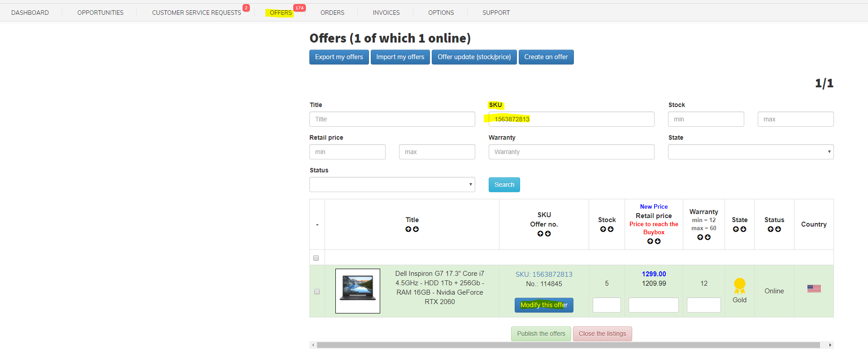Click Modify this offer button
Image resolution: width=868 pixels, height=356 pixels.
[544, 305]
